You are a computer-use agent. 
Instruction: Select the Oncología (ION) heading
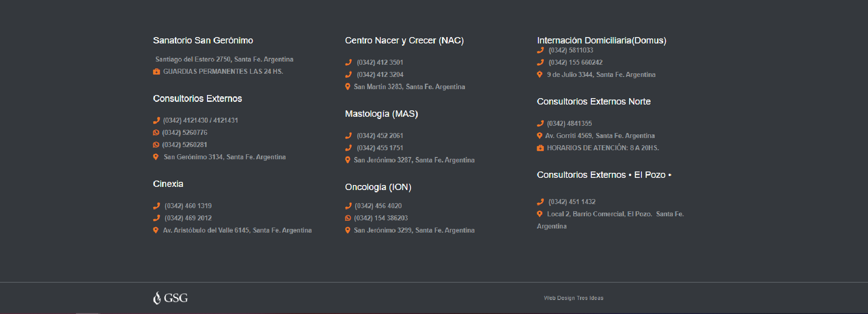click(378, 187)
